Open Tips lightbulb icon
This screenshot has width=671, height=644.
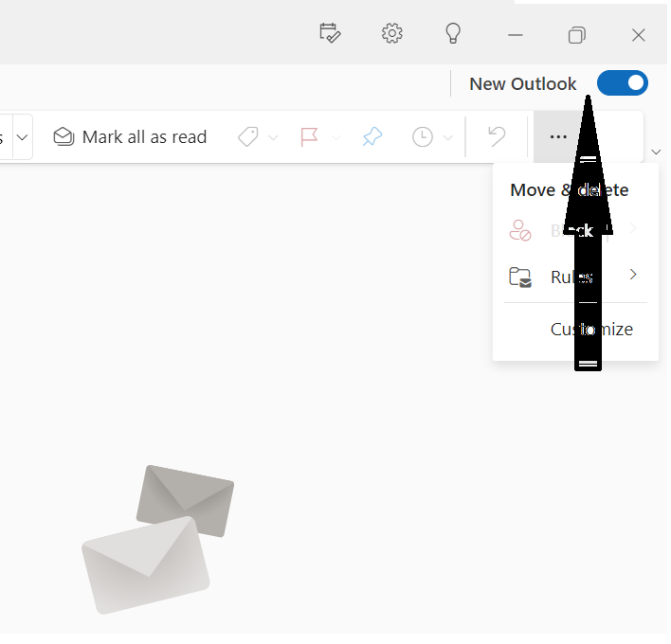click(453, 33)
